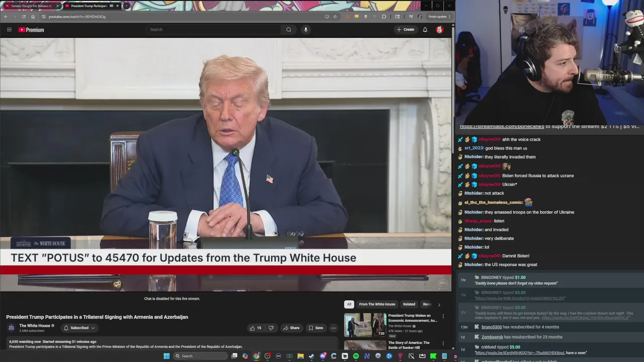Expand the Subscribed notification dropdown

pyautogui.click(x=79, y=328)
